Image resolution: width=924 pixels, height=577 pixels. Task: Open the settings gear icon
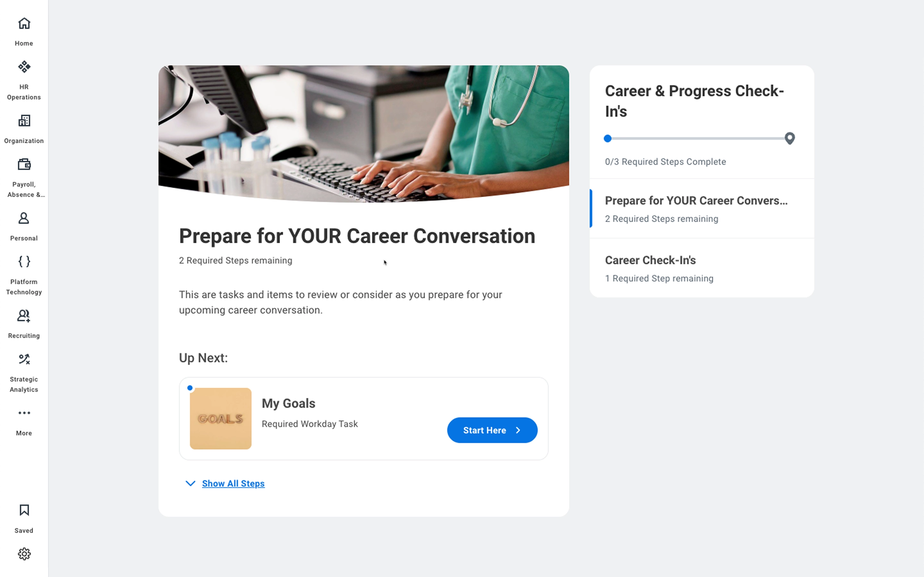(24, 554)
